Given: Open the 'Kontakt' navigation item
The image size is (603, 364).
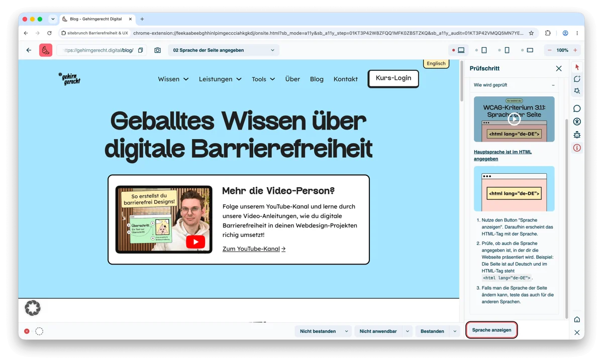Looking at the screenshot, I should (x=346, y=79).
